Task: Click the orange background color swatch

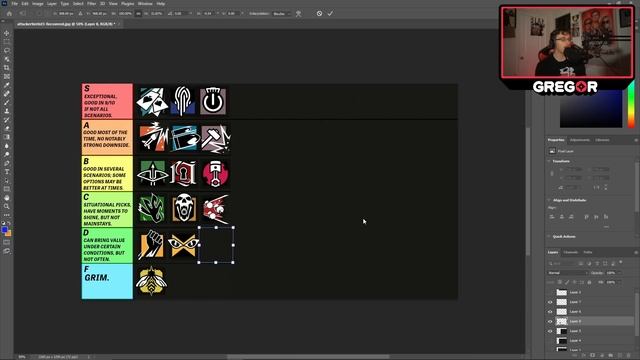Action: click(x=9, y=233)
